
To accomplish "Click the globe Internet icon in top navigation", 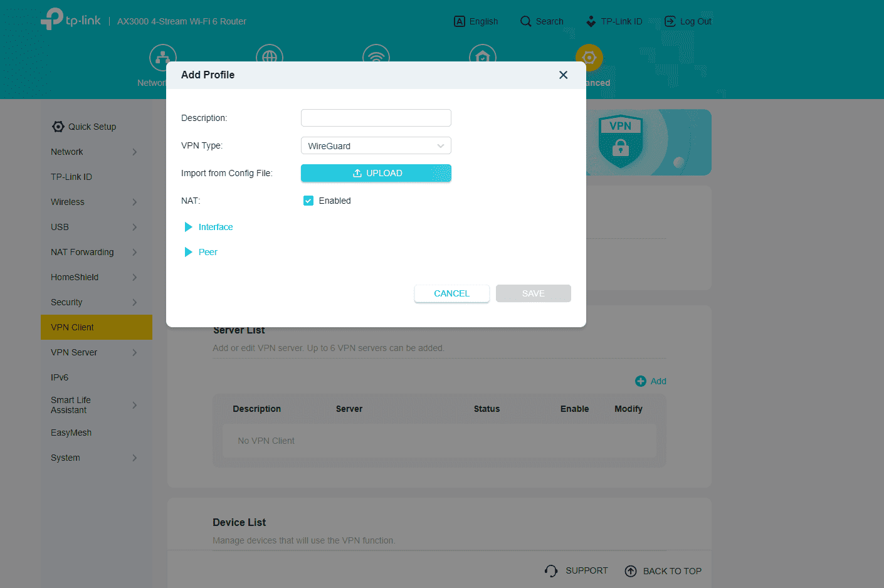I will pyautogui.click(x=269, y=55).
